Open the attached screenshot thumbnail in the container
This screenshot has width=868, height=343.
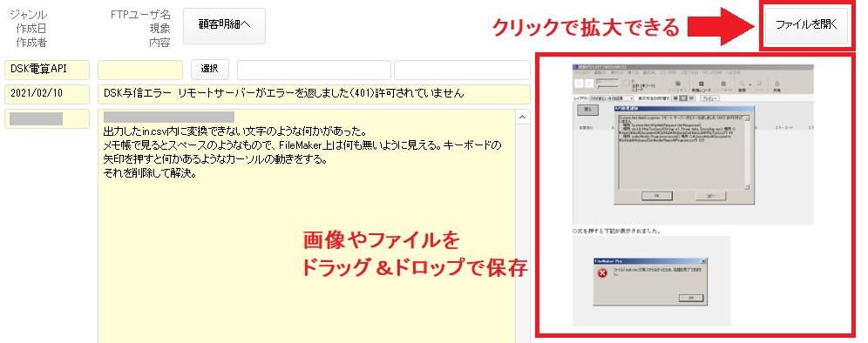point(694,194)
